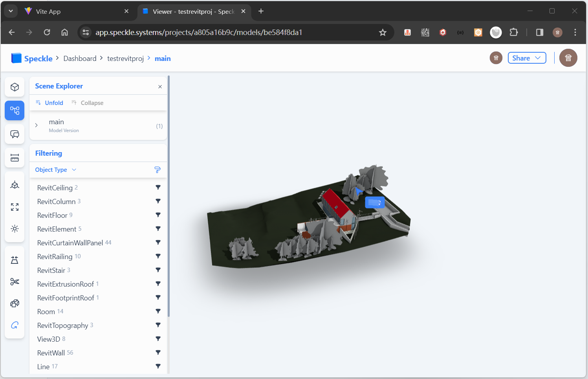Screen dimensions: 588x379
Task: Go to the browser home page
Action: (65, 32)
